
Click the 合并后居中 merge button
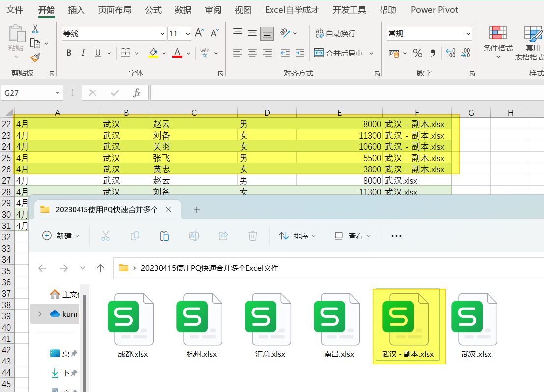tap(339, 53)
